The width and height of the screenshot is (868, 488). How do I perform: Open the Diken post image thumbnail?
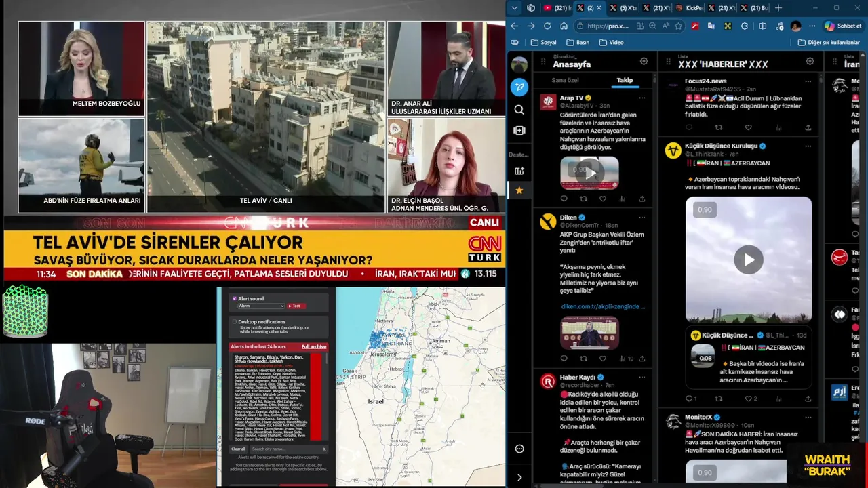pos(589,333)
